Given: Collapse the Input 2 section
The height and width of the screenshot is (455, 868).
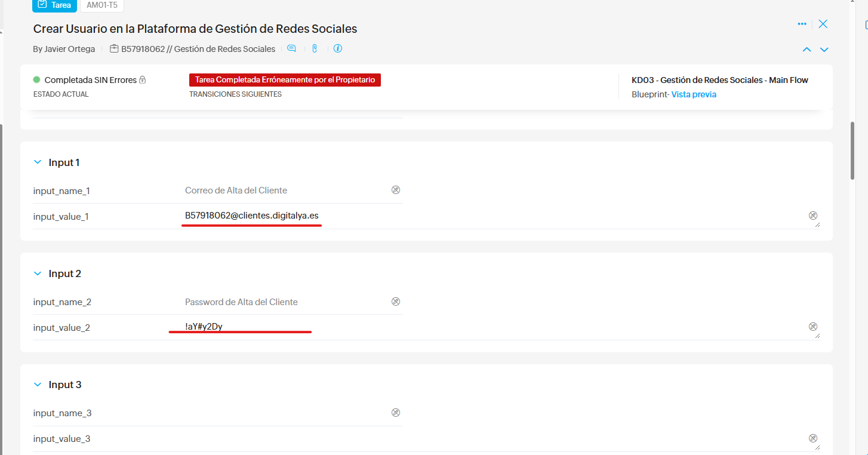Looking at the screenshot, I should pyautogui.click(x=38, y=273).
